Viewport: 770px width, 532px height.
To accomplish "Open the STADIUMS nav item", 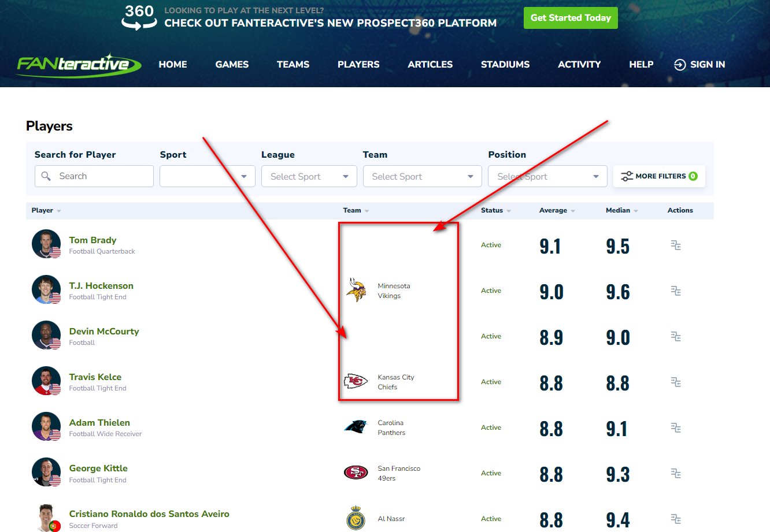I will 505,65.
